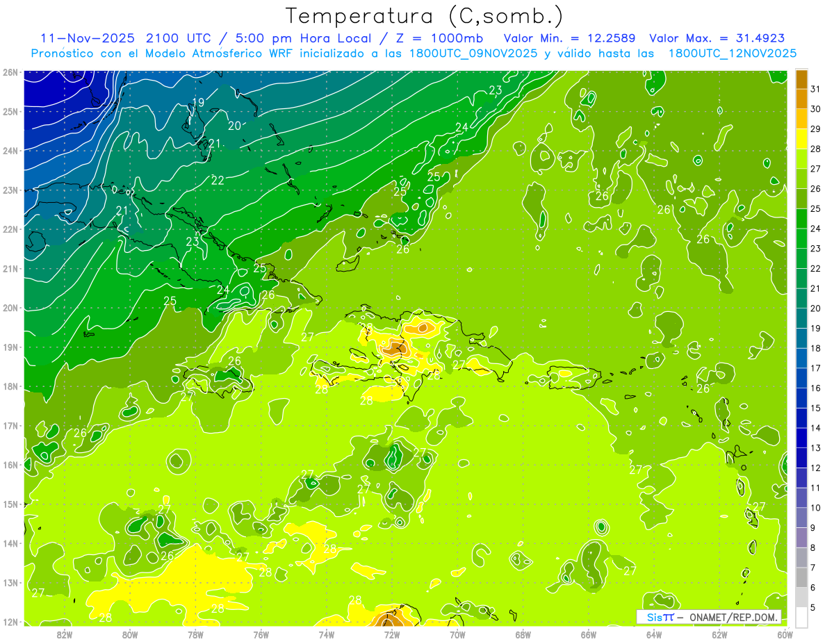Click the latitude axis label '24N'

10,151
